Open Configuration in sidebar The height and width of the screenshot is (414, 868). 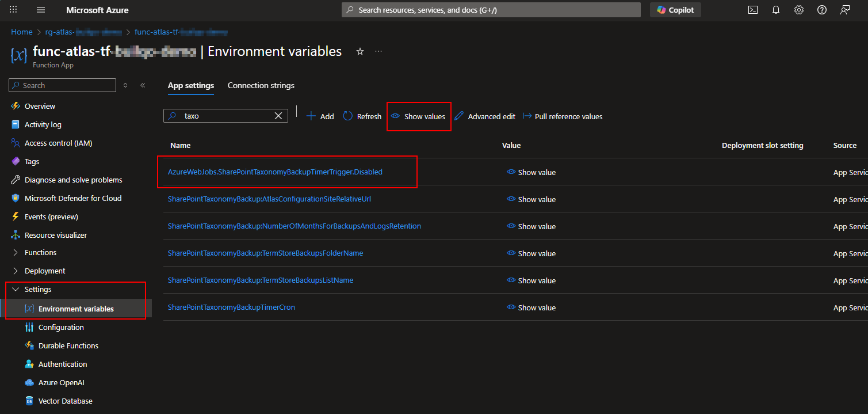coord(61,327)
